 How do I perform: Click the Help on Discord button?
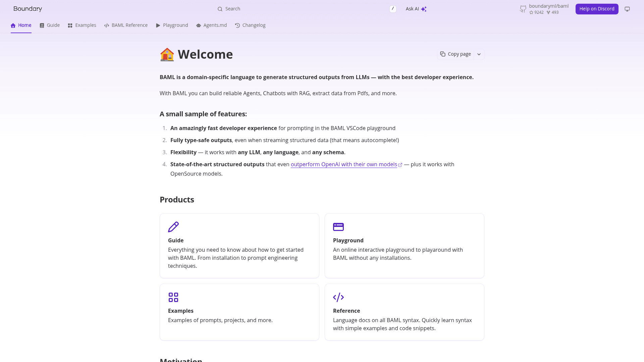597,9
